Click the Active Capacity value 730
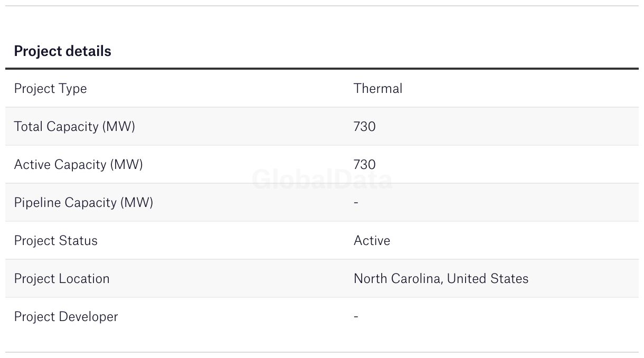 365,164
